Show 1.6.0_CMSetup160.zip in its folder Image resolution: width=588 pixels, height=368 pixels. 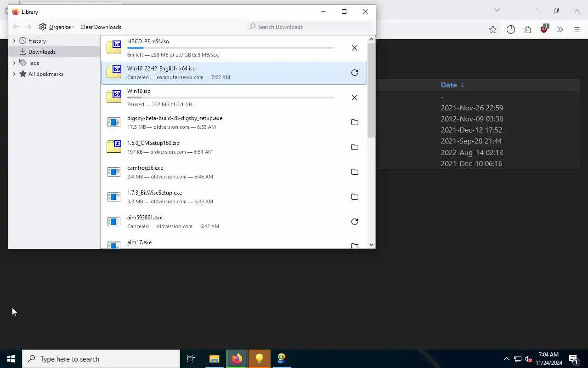355,147
